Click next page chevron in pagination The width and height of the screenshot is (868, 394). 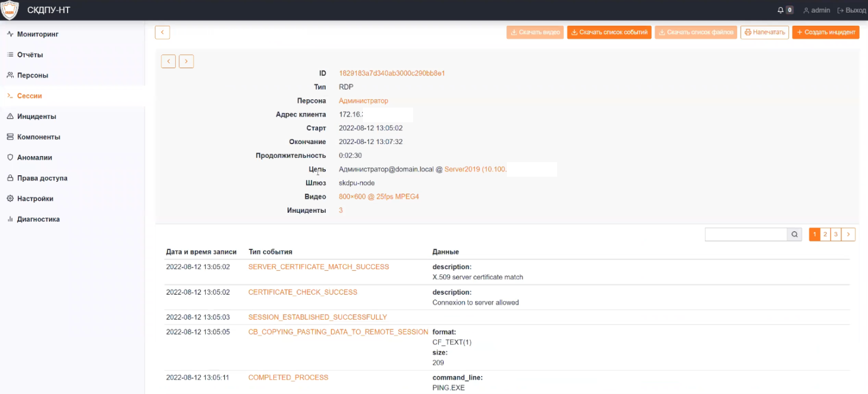849,234
